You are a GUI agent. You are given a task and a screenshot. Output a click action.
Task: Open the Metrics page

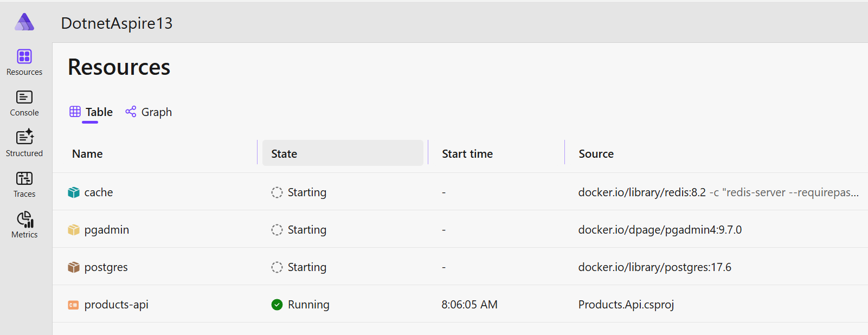tap(24, 225)
